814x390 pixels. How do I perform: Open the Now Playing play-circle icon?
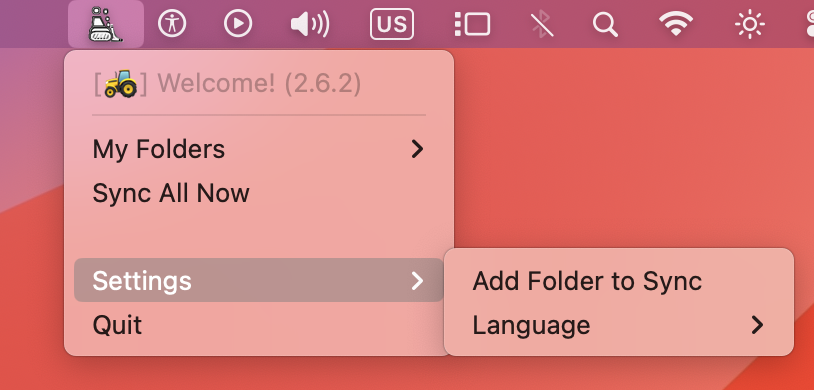pos(238,24)
